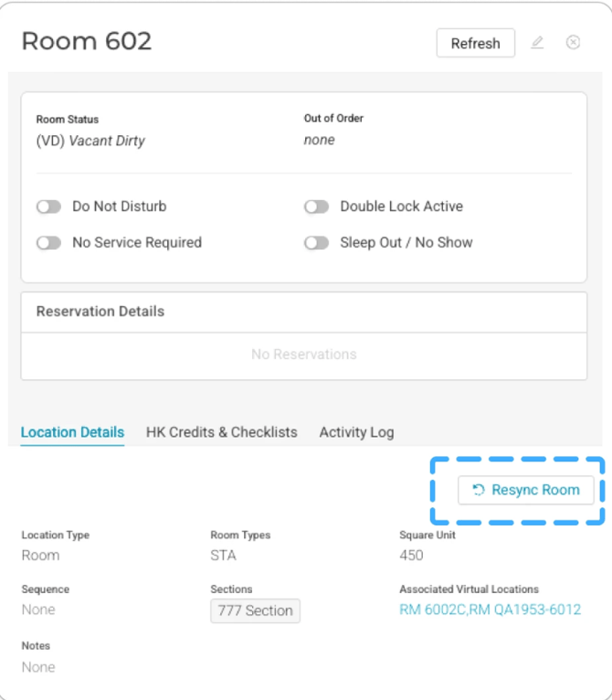Image resolution: width=612 pixels, height=700 pixels.
Task: Click the Room 602 title
Action: 87,41
